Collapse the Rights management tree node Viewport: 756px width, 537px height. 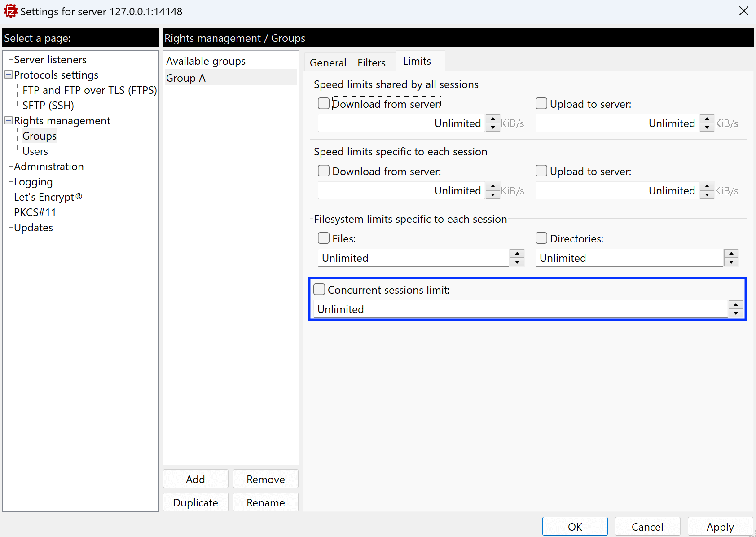[8, 121]
